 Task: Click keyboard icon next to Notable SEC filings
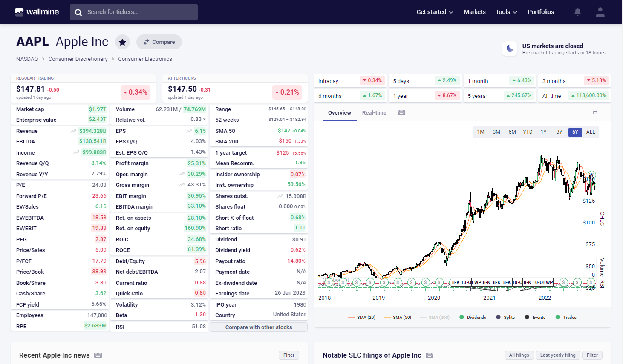tap(430, 355)
